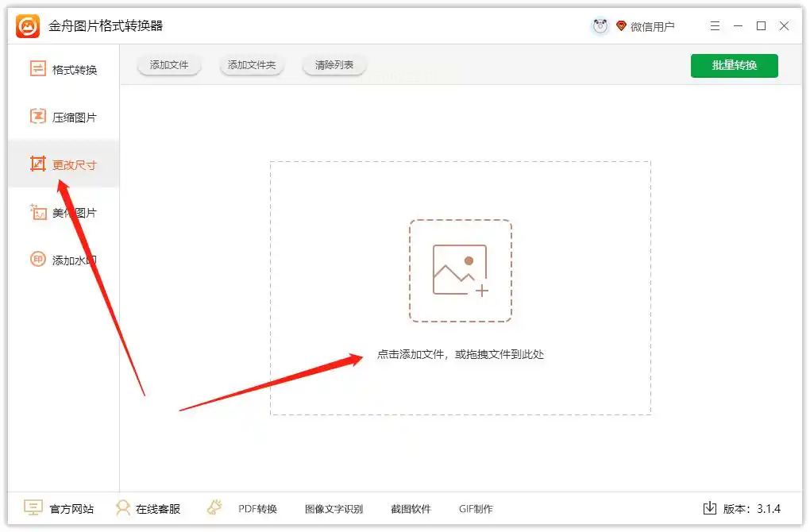Click the 金舟图片格式转换器 title text
Viewport: 810px width, 532px height.
point(106,26)
